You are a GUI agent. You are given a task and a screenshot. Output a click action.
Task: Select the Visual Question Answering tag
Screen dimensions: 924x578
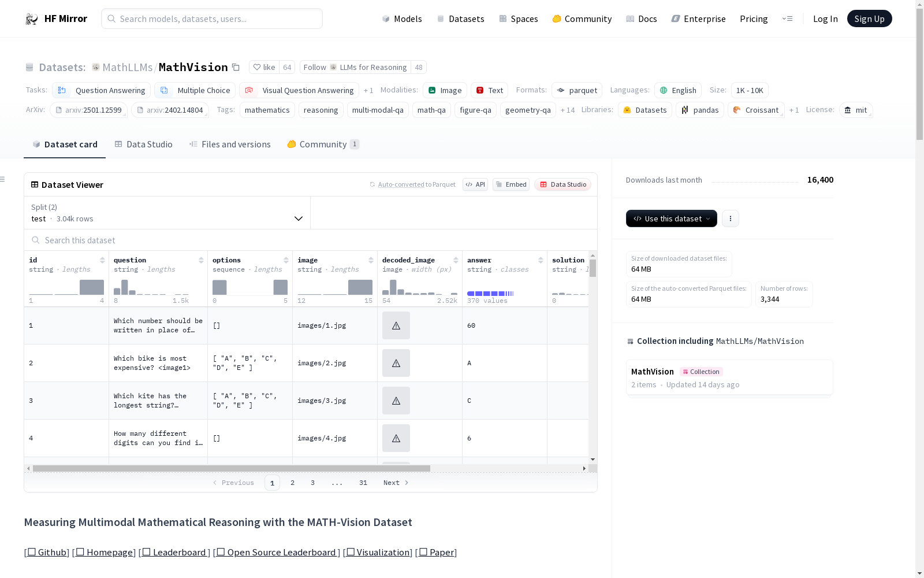(x=299, y=90)
